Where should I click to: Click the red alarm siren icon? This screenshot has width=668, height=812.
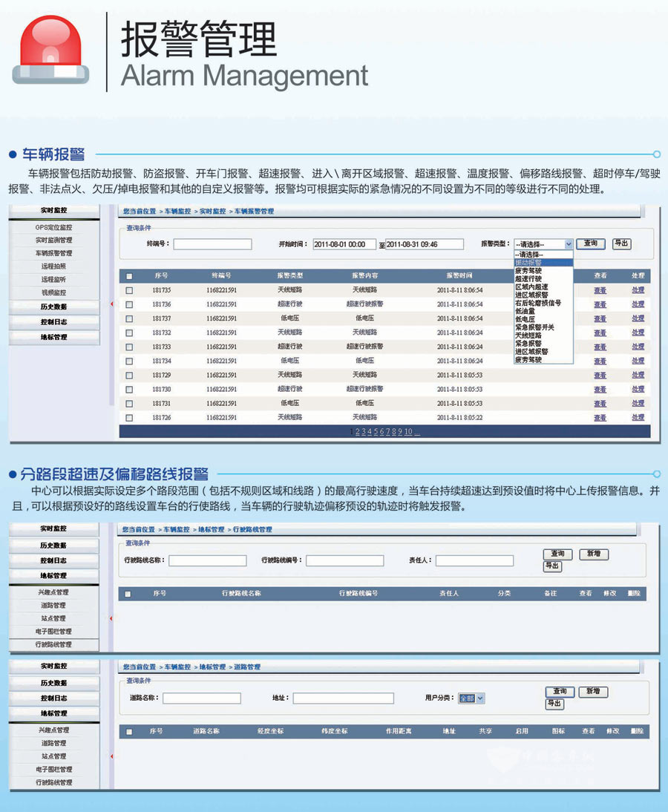tap(50, 49)
